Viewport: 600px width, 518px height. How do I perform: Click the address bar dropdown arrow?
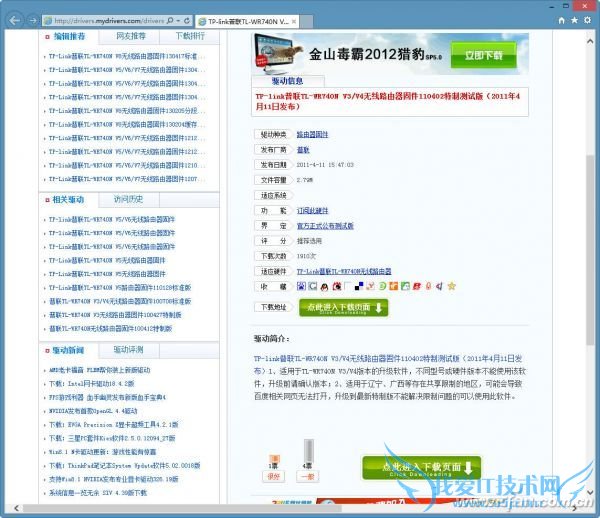[178, 21]
